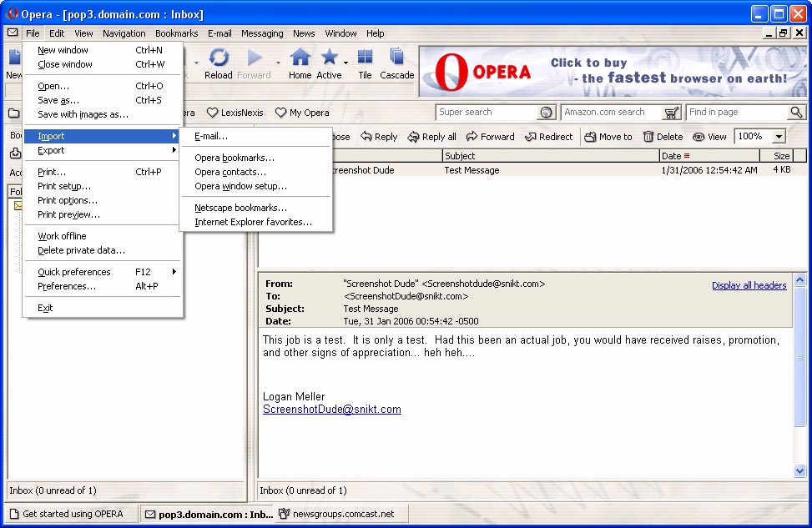The height and width of the screenshot is (528, 812).
Task: Click in the Amazon.com search field
Action: [x=613, y=113]
